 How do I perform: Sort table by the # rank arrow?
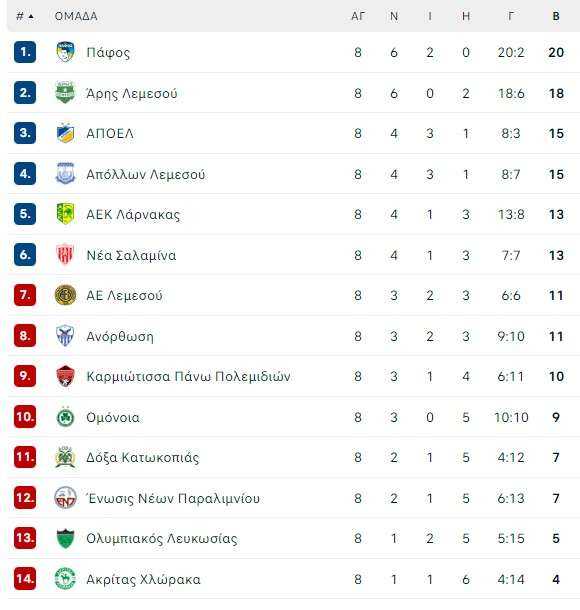tap(25, 16)
